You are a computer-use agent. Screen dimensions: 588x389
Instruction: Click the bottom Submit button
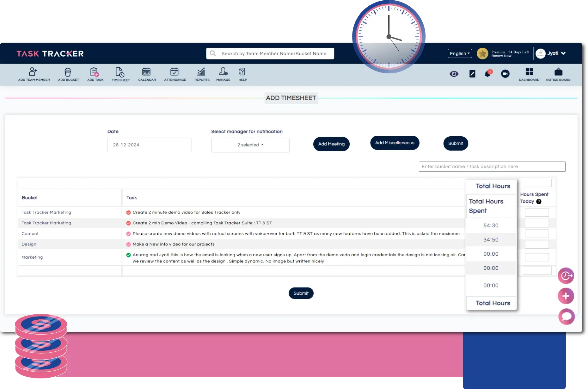(301, 293)
